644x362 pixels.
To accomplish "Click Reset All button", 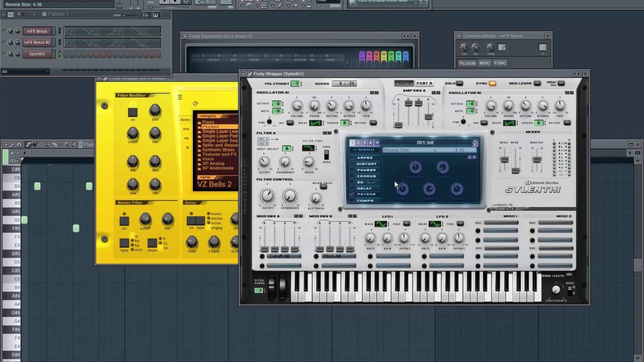I will click(560, 83).
